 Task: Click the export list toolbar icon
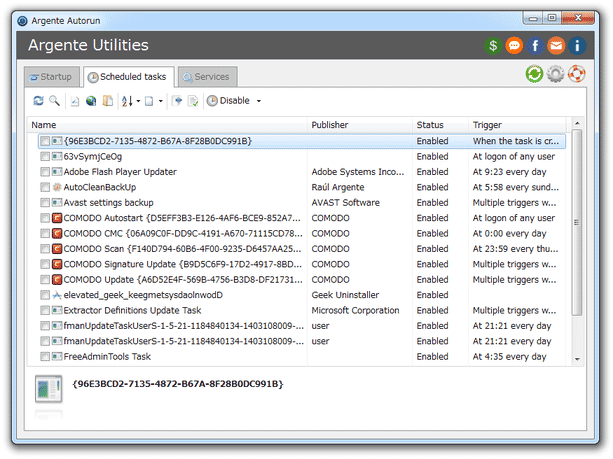pyautogui.click(x=177, y=101)
